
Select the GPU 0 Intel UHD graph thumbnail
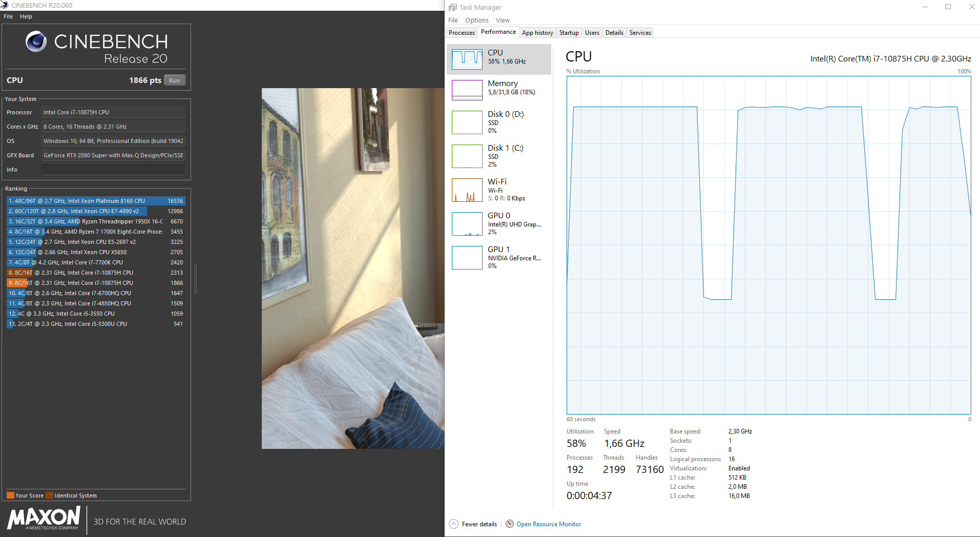467,223
